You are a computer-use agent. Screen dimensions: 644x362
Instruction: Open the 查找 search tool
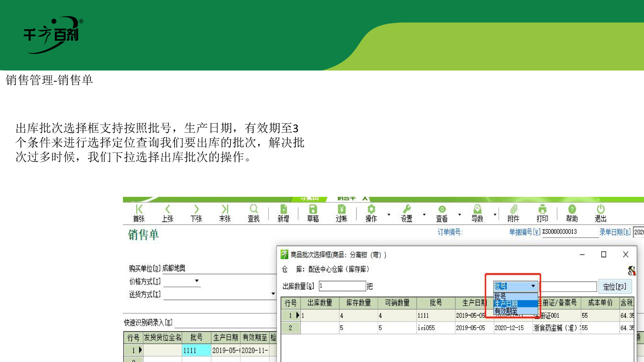pos(254,213)
